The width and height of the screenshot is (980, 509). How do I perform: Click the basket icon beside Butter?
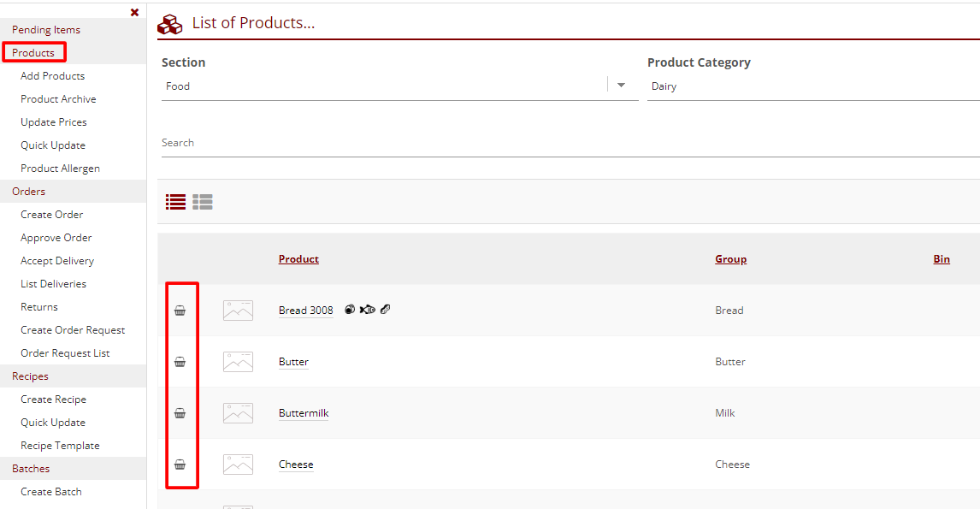coord(180,362)
